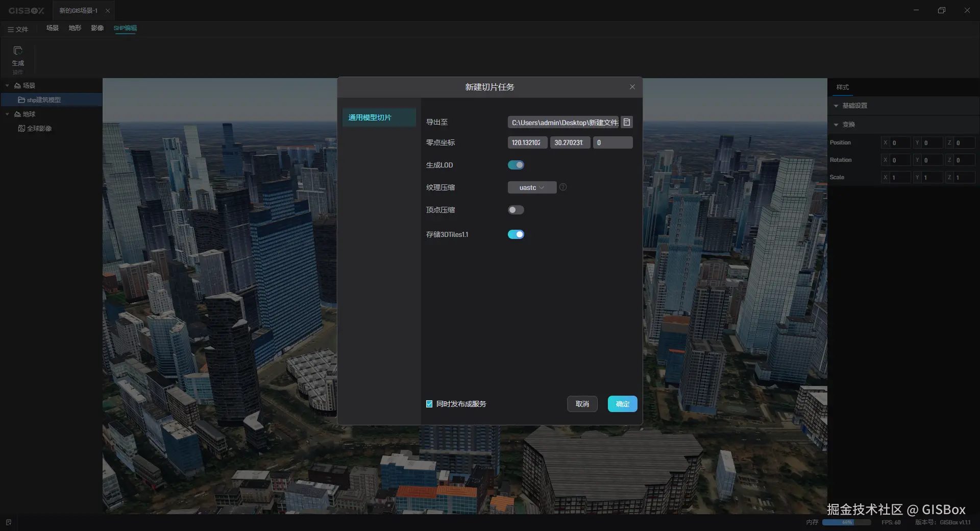Viewport: 980px width, 531px height.
Task: Click the Rotation X input field
Action: coord(900,160)
